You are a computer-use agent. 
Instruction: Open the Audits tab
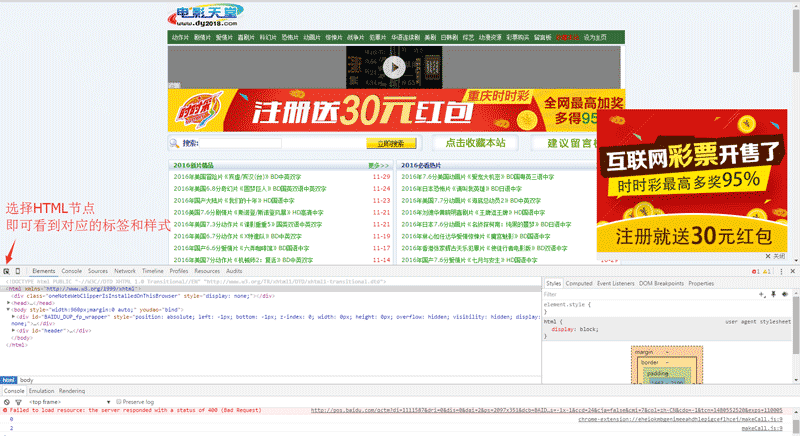[x=234, y=271]
